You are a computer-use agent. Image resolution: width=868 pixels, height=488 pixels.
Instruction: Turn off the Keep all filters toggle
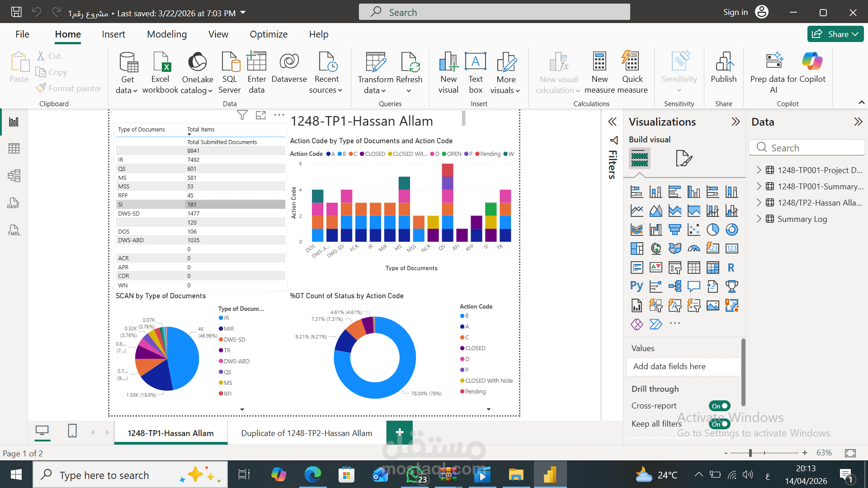[x=719, y=424]
